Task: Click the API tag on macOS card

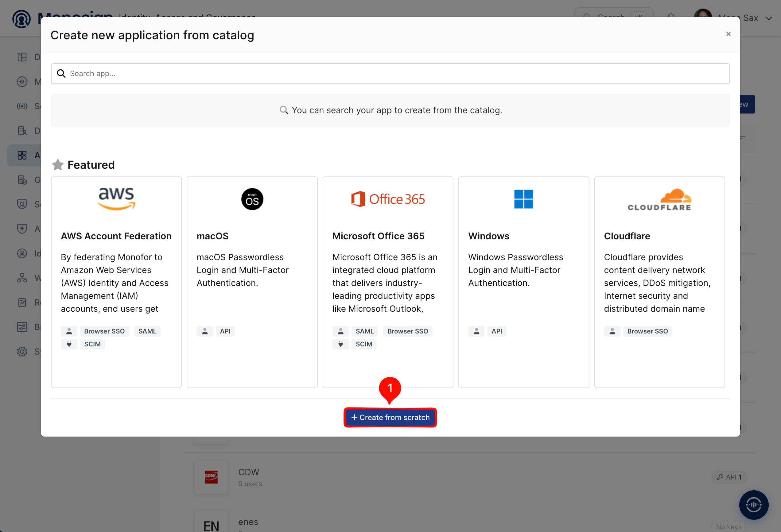Action: click(x=225, y=331)
